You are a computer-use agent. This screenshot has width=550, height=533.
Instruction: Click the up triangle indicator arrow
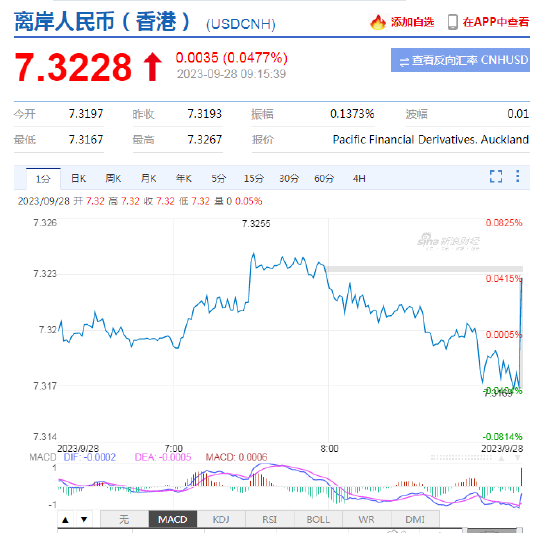coord(65,520)
